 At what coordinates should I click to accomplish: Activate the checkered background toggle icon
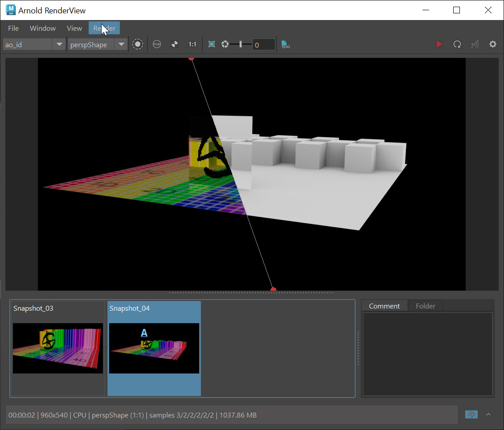174,44
